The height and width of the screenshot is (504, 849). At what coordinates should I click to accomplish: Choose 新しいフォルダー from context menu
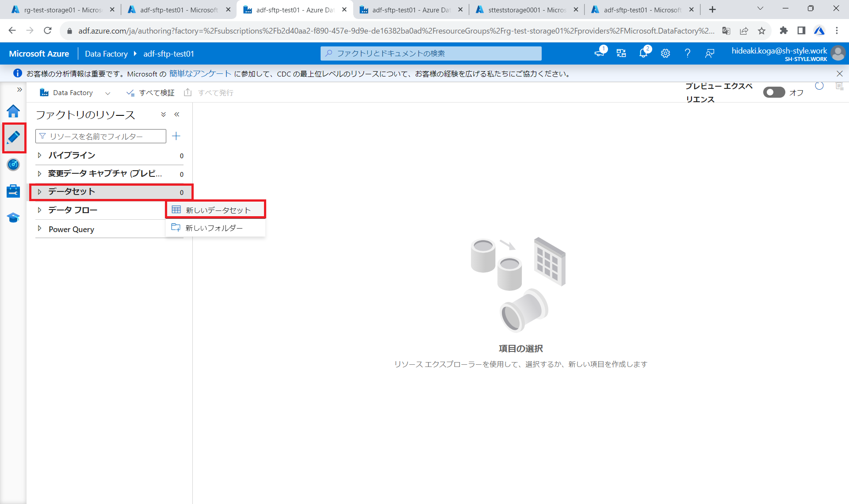click(214, 228)
